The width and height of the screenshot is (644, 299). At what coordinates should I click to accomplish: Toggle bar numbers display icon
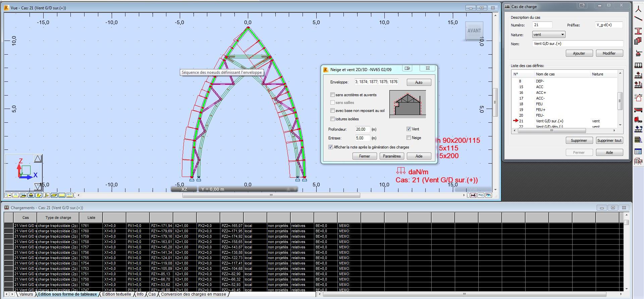pyautogui.click(x=15, y=195)
